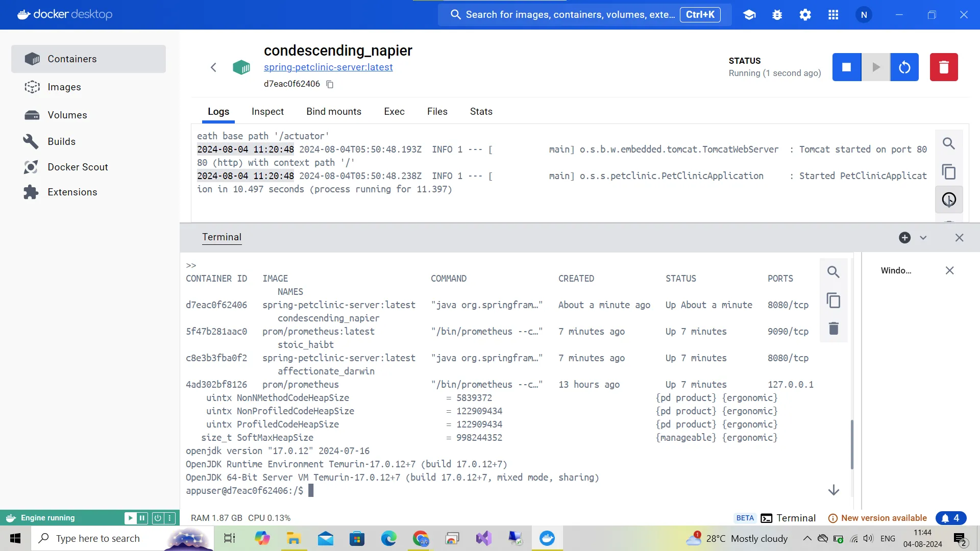Open the Bind mounts tab
980x551 pixels.
(334, 112)
